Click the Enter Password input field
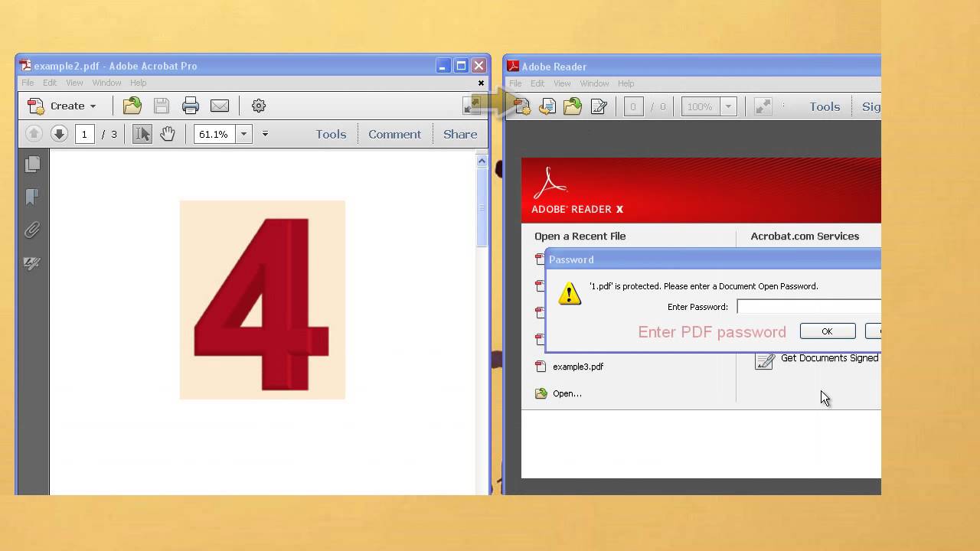 (x=809, y=307)
